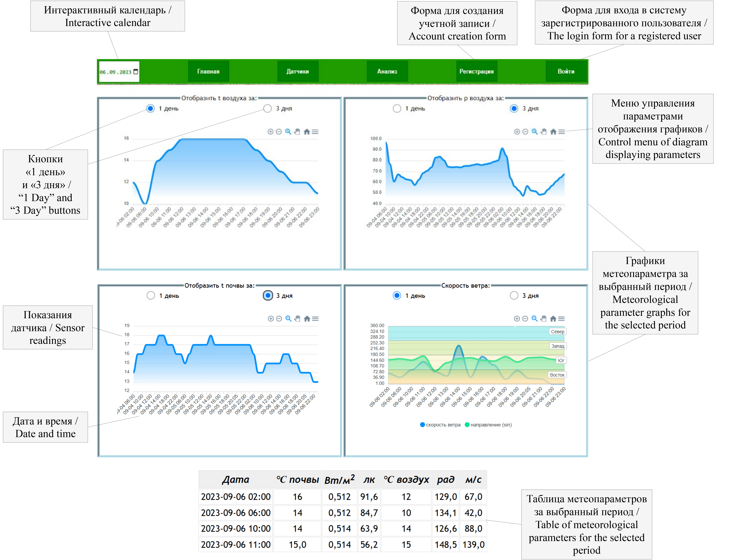This screenshot has height=560, width=734.
Task: Open the Датчики navigation tab
Action: pos(297,71)
